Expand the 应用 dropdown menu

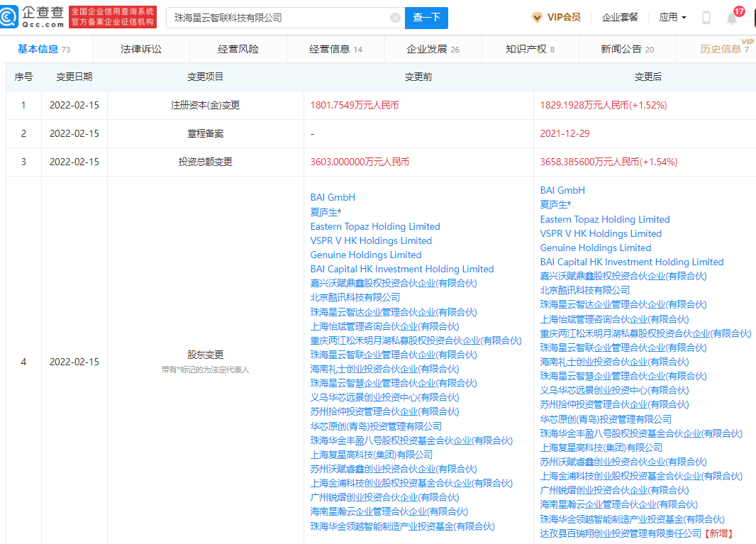point(672,18)
